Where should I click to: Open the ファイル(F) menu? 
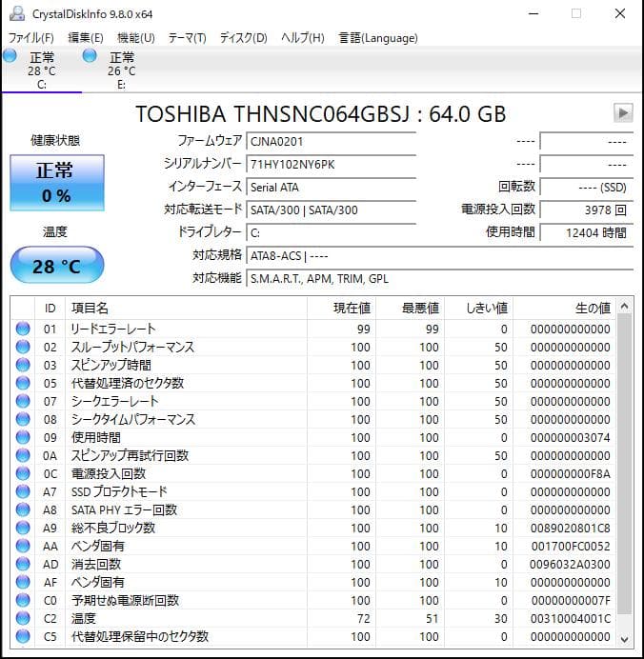click(31, 38)
